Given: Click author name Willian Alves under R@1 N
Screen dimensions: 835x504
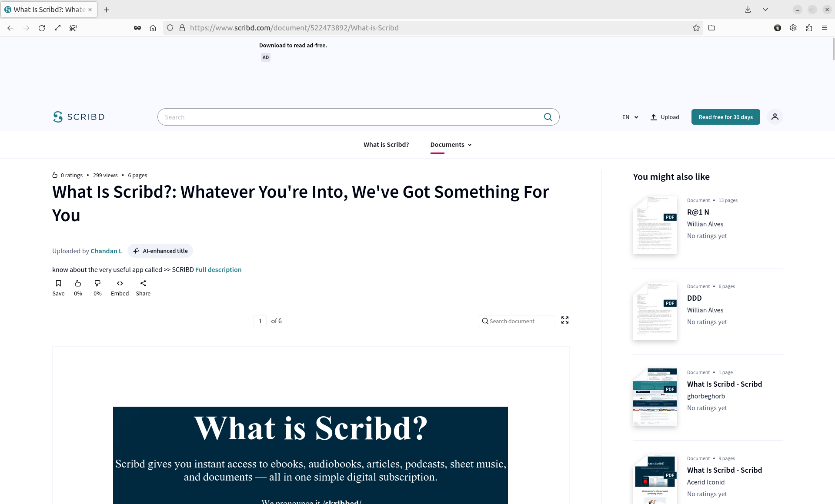Looking at the screenshot, I should coord(705,224).
